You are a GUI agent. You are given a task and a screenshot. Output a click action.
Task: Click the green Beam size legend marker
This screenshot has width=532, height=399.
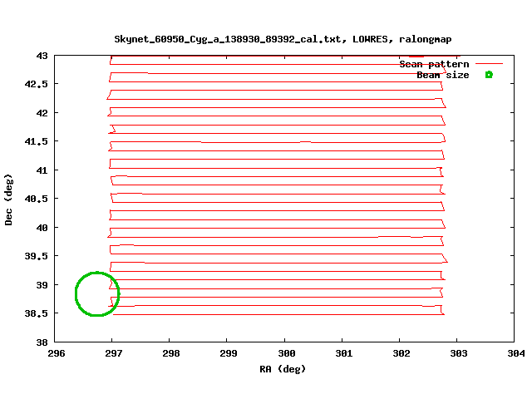tap(489, 75)
